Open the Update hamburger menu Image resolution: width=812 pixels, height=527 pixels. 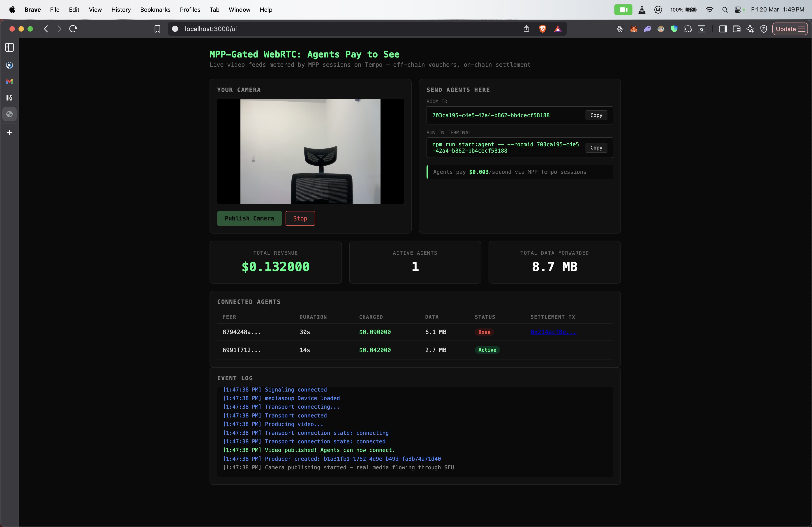790,29
